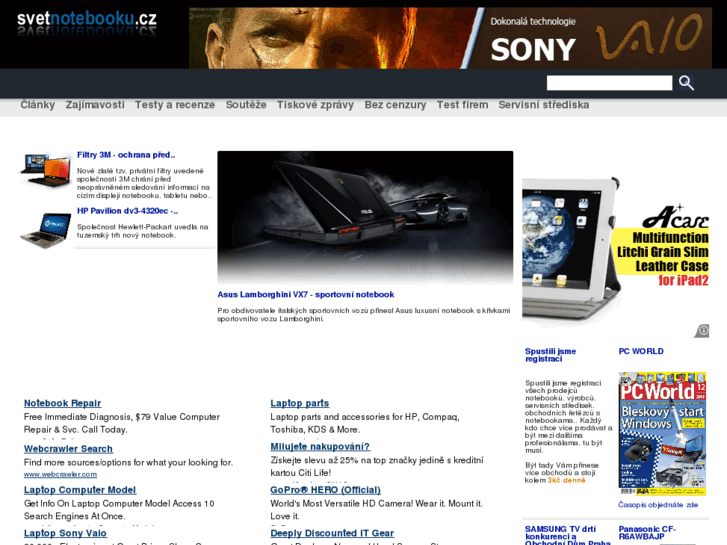
Task: Open Spustili jsme registraci heading link
Action: tap(550, 355)
